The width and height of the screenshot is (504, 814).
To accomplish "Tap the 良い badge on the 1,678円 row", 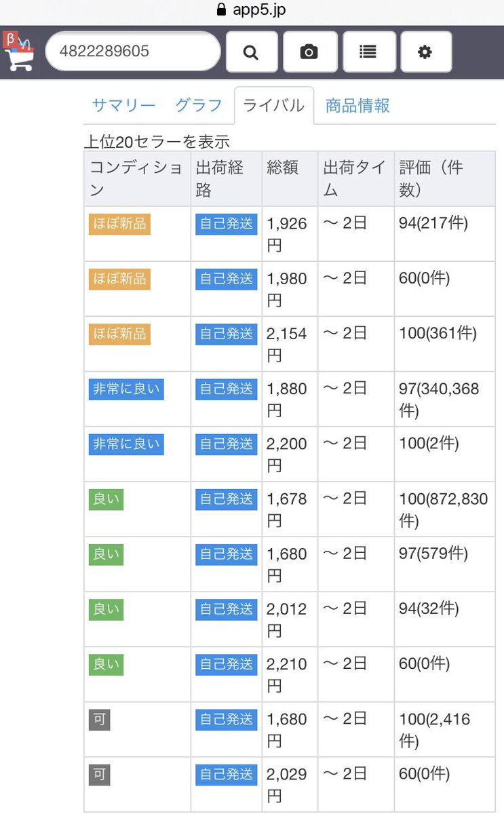I will click(x=106, y=499).
